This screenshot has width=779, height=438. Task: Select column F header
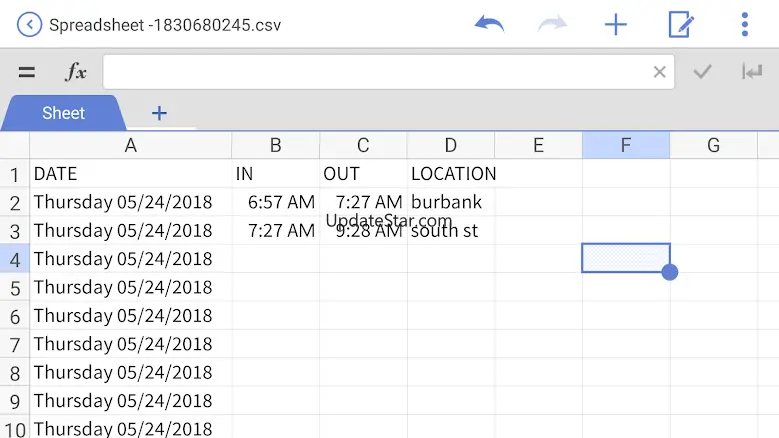(626, 145)
